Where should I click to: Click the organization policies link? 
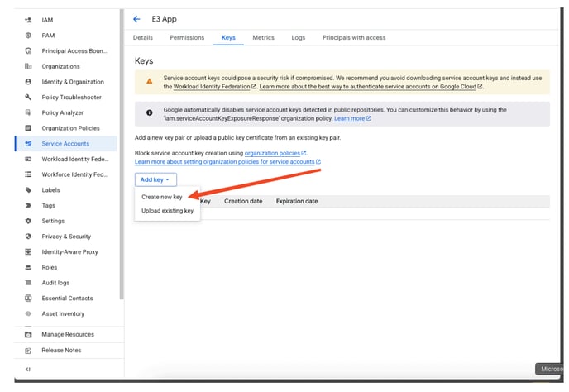tap(275, 153)
